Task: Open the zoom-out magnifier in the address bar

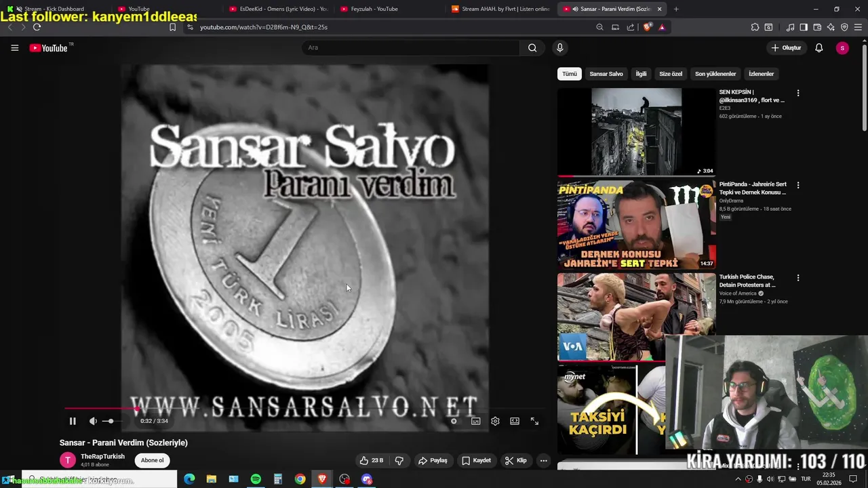Action: point(599,27)
